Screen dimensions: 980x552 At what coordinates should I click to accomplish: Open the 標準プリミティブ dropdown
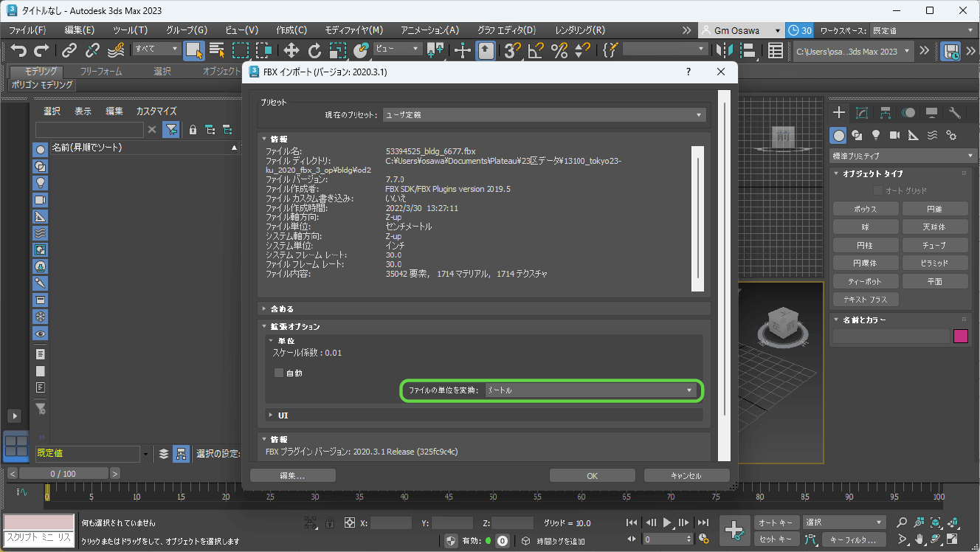point(903,156)
